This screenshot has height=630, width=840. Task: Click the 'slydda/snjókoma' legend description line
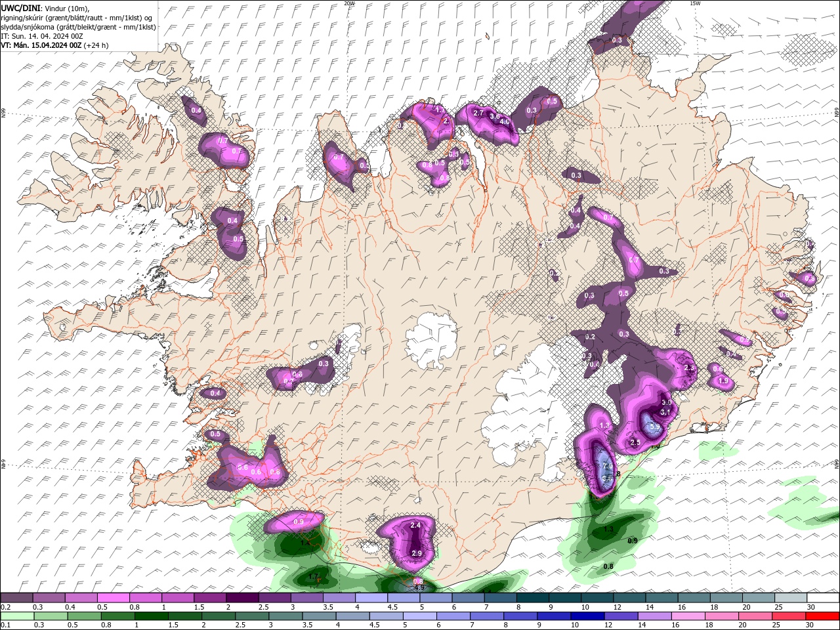pyautogui.click(x=79, y=27)
